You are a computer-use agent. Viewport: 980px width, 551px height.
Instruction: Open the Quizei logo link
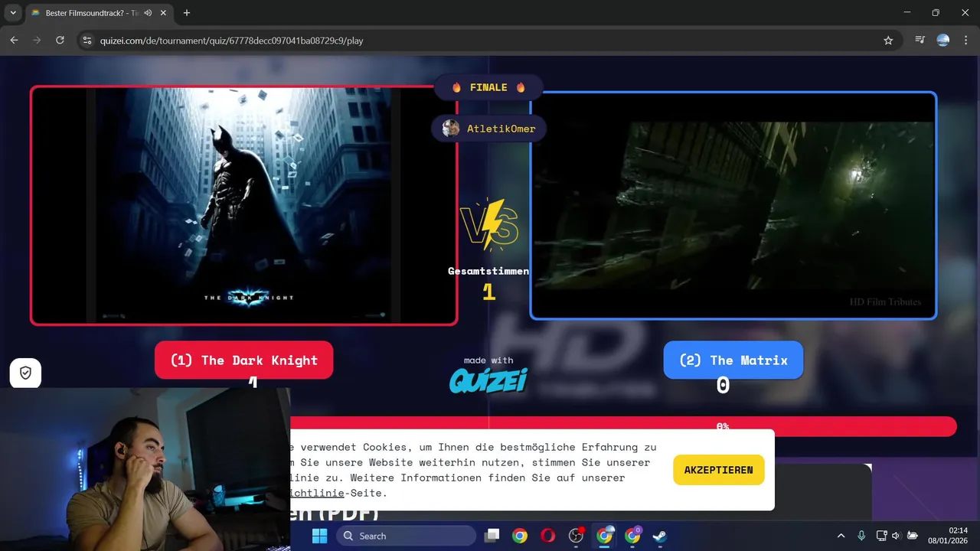pyautogui.click(x=488, y=380)
